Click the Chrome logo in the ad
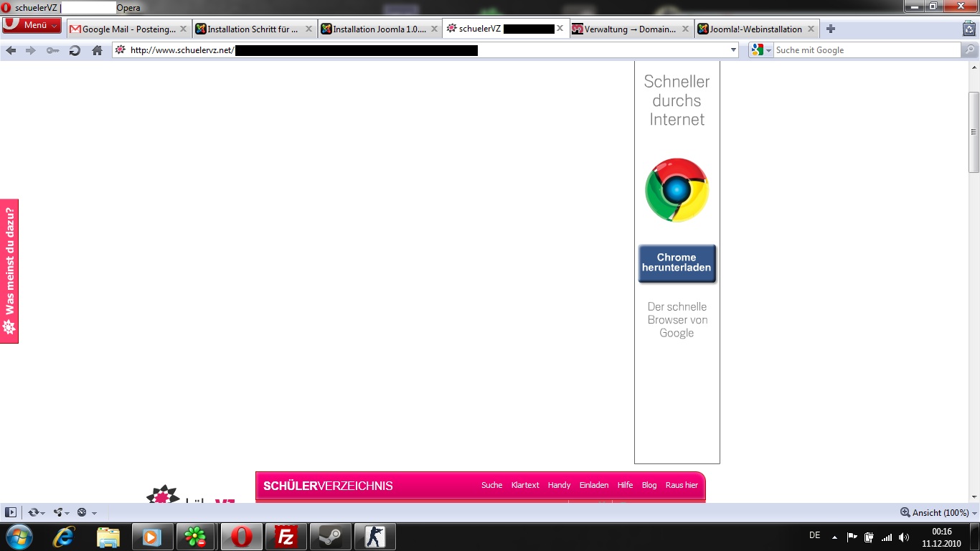 [x=677, y=190]
